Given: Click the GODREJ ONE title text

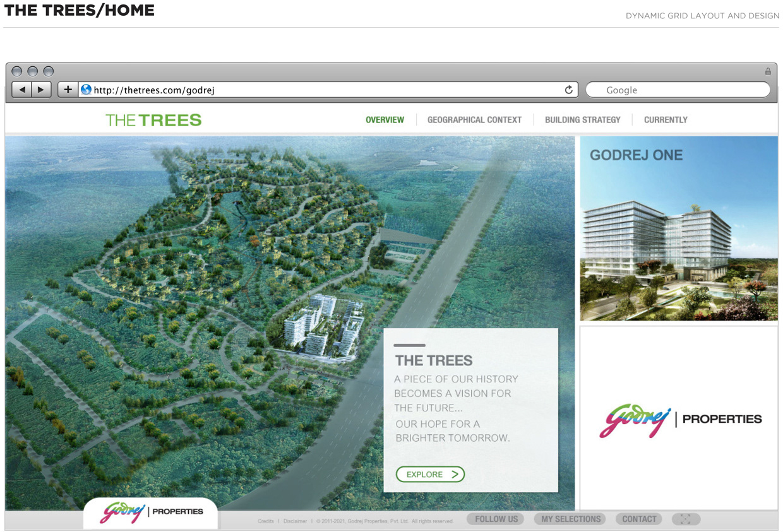Looking at the screenshot, I should pos(636,155).
